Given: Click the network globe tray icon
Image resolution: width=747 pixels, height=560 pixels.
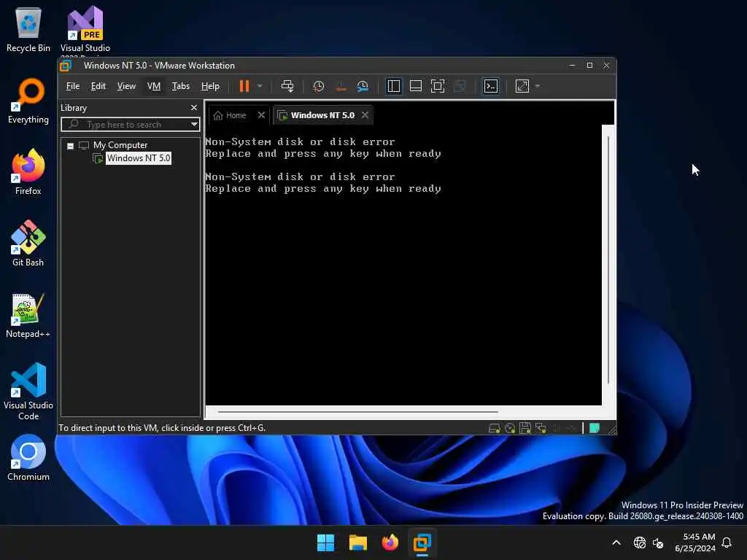Looking at the screenshot, I should coord(639,542).
